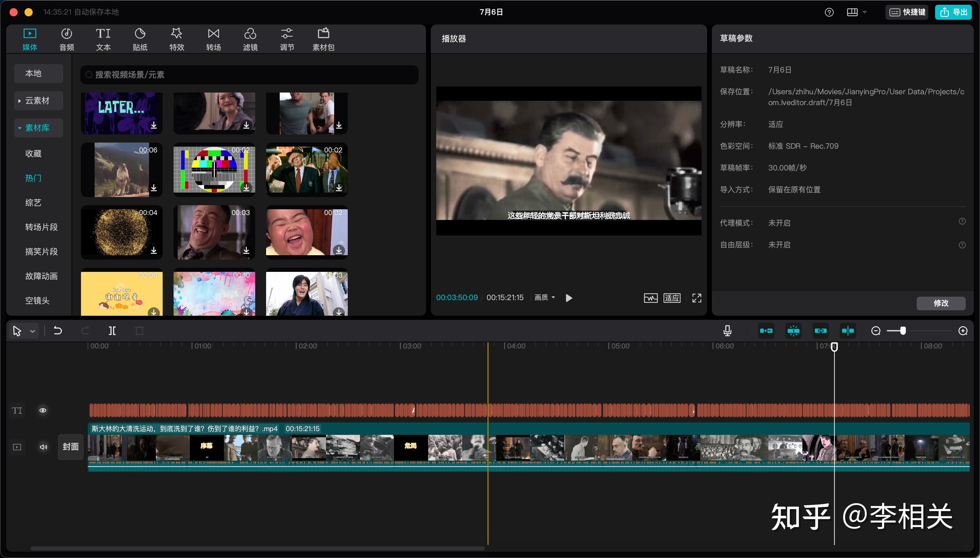Download the groundhog mountain clip
The image size is (980, 558).
pos(154,188)
